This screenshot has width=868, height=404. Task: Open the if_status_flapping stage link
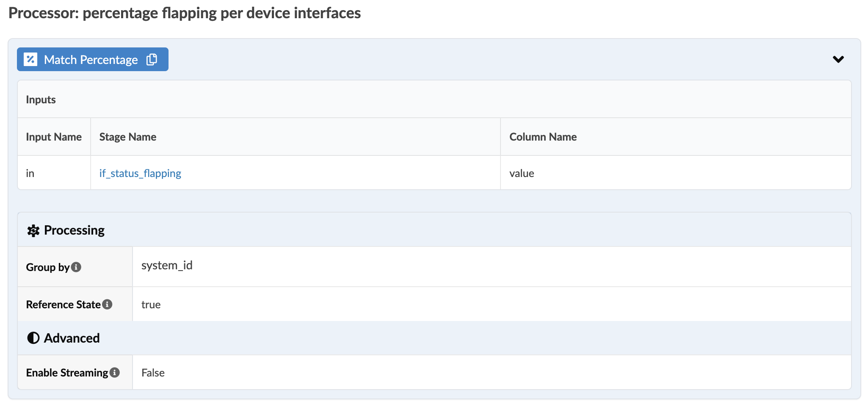[140, 173]
